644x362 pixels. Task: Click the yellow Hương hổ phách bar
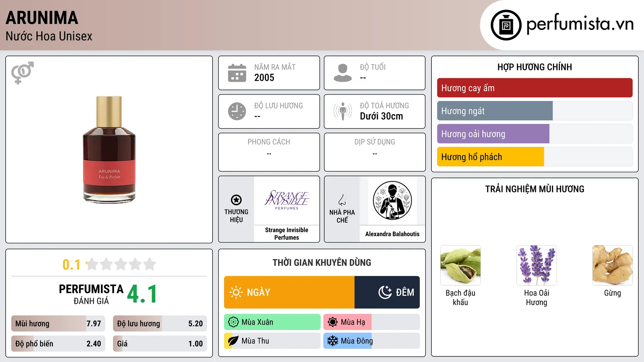pyautogui.click(x=490, y=157)
